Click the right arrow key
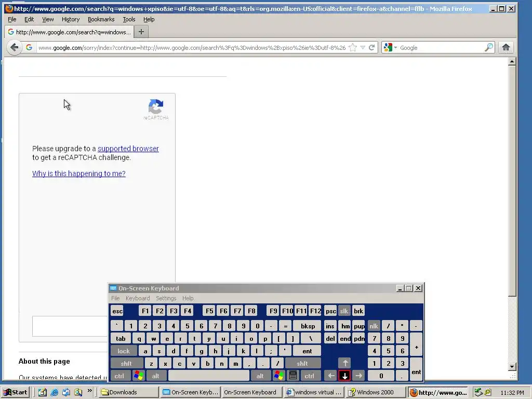 (x=358, y=376)
